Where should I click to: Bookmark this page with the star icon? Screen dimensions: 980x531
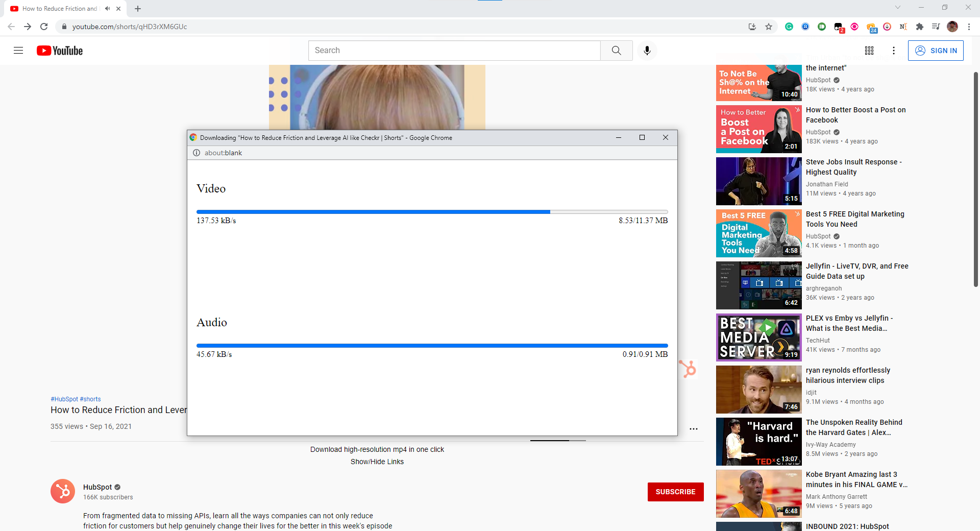tap(769, 27)
